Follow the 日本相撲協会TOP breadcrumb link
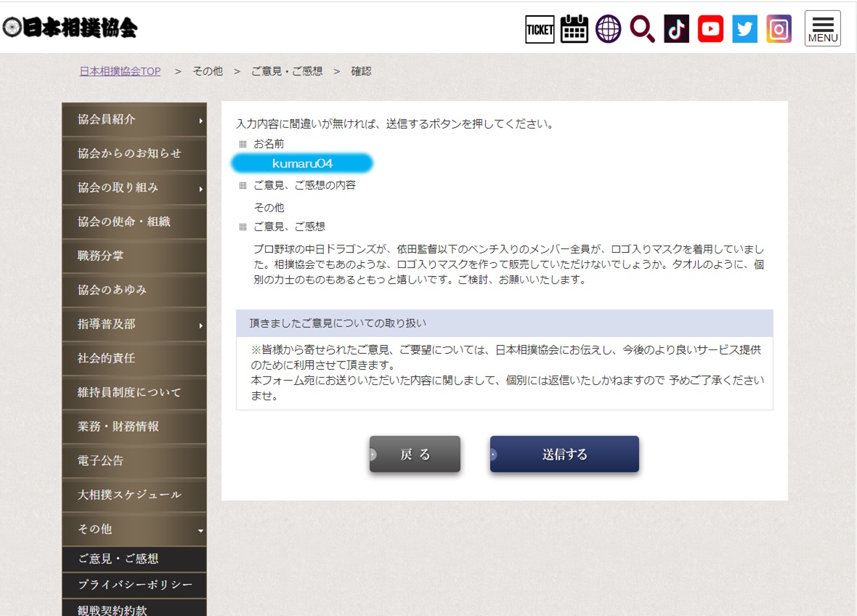 120,71
